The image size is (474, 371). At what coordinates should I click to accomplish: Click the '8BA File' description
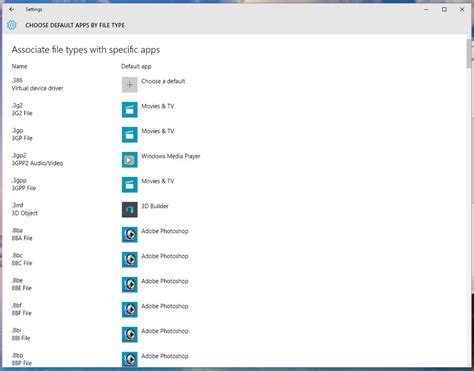22,238
